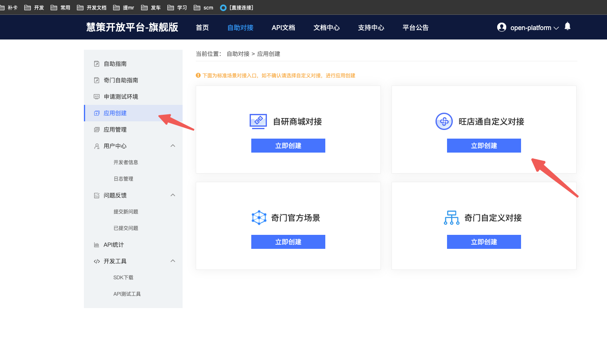Click 立即创建 under 旺店通自定义对接
This screenshot has height=364, width=607.
tap(484, 146)
